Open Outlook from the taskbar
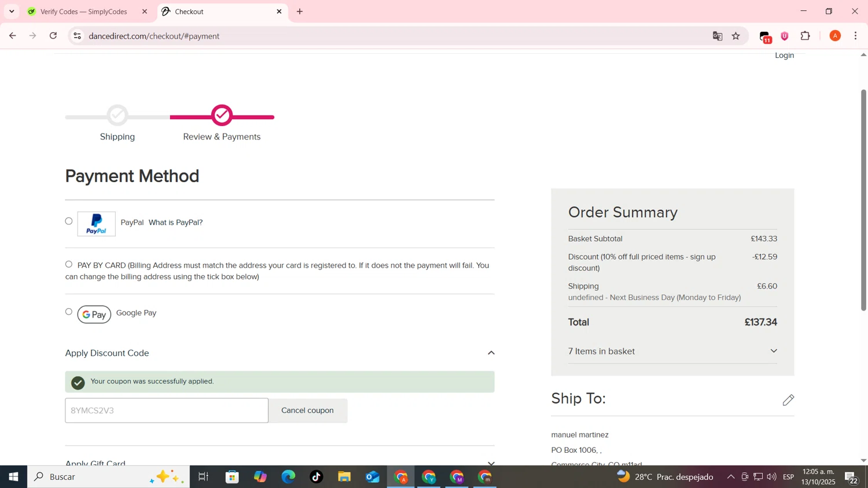Viewport: 868px width, 488px height. (x=373, y=477)
